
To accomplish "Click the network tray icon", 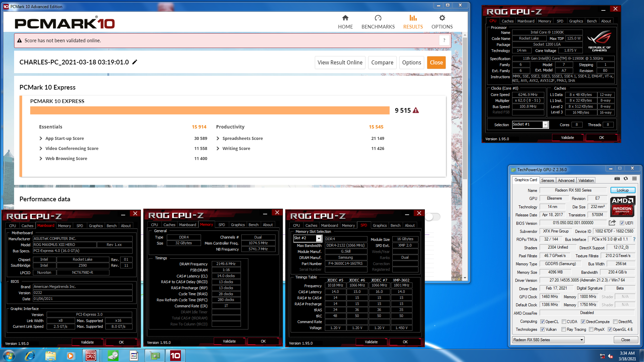I will pyautogui.click(x=602, y=356).
